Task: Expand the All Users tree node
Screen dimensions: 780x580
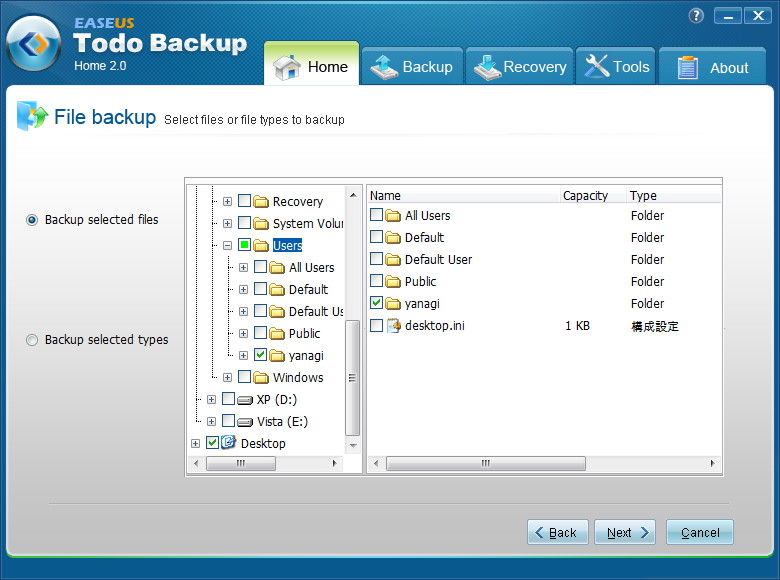Action: pos(243,268)
